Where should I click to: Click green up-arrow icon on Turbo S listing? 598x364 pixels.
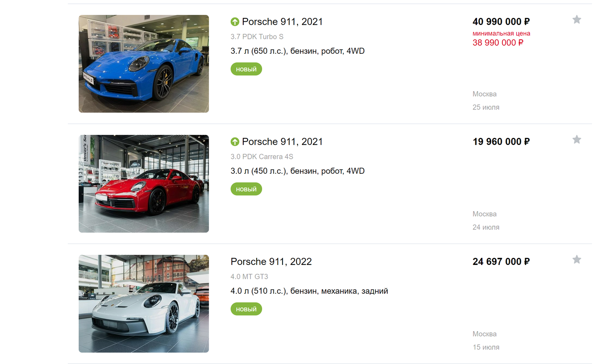(235, 22)
